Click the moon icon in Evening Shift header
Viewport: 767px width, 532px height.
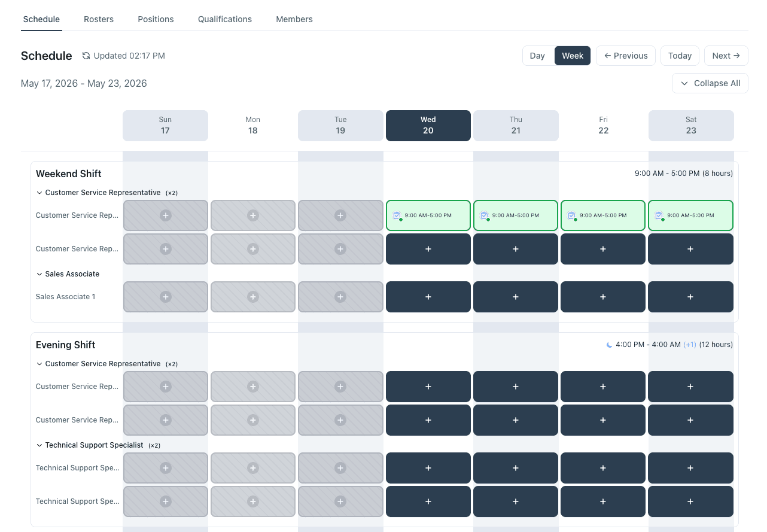609,345
